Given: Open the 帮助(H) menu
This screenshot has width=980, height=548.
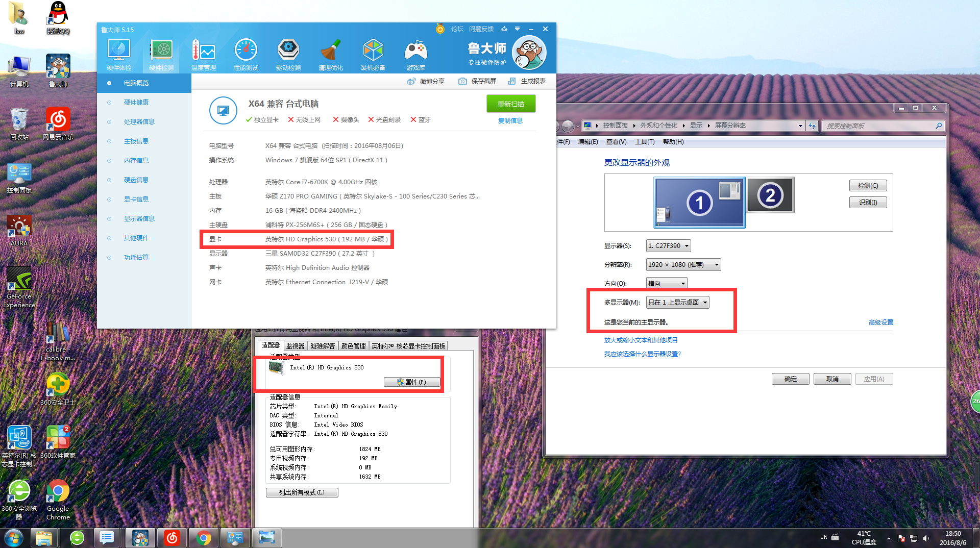Looking at the screenshot, I should [x=673, y=142].
